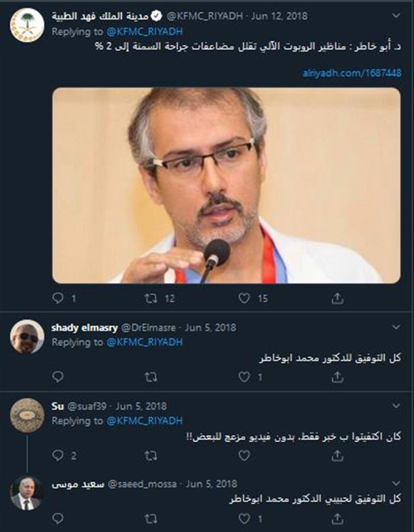Retweet the KFMC_RIYADH post with 12 retweets
Image resolution: width=414 pixels, height=532 pixels.
click(151, 298)
